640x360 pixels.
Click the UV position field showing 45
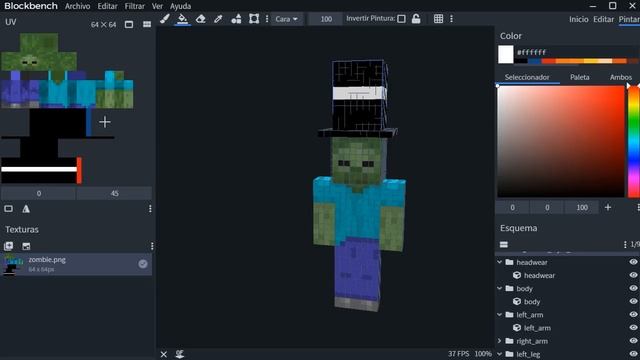tap(114, 193)
